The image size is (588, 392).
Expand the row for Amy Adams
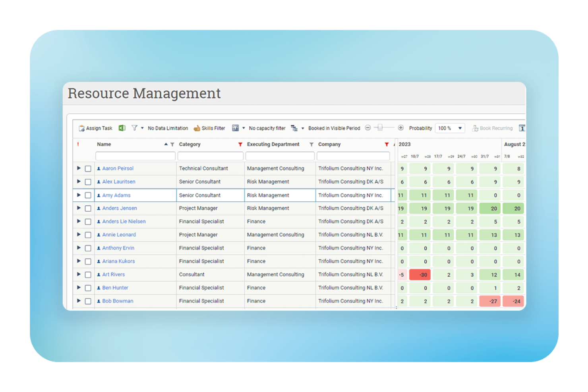coord(79,195)
